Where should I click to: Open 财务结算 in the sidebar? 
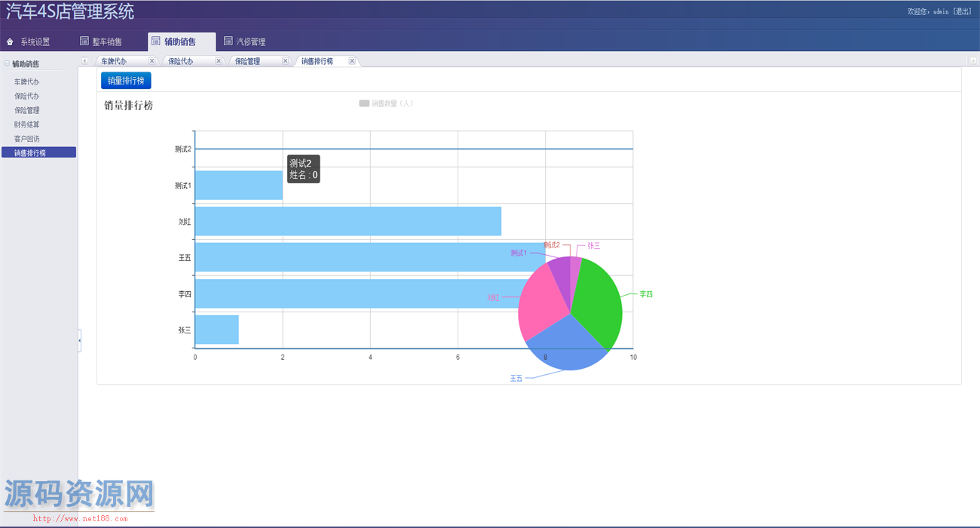26,124
